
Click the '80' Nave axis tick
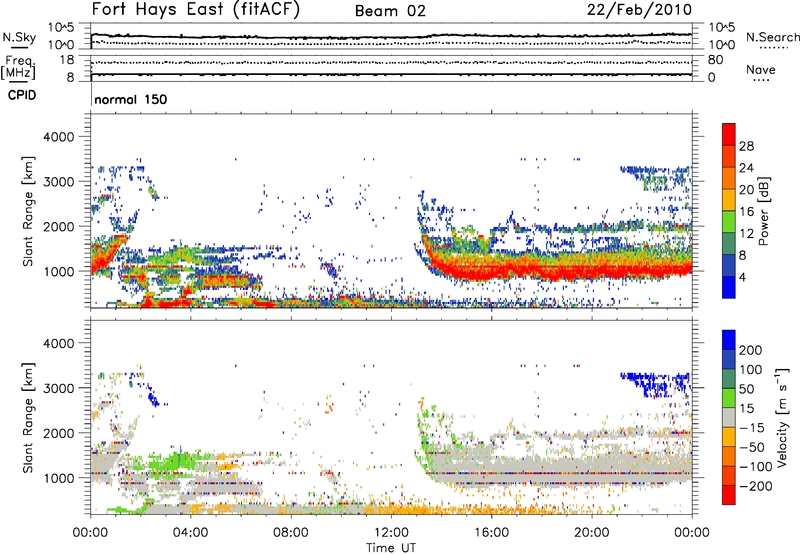716,60
